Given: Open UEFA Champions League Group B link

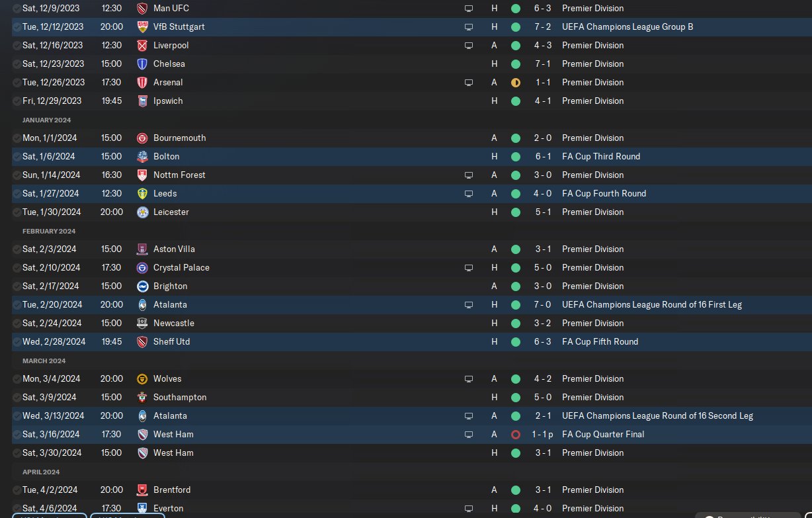Looking at the screenshot, I should tap(628, 27).
